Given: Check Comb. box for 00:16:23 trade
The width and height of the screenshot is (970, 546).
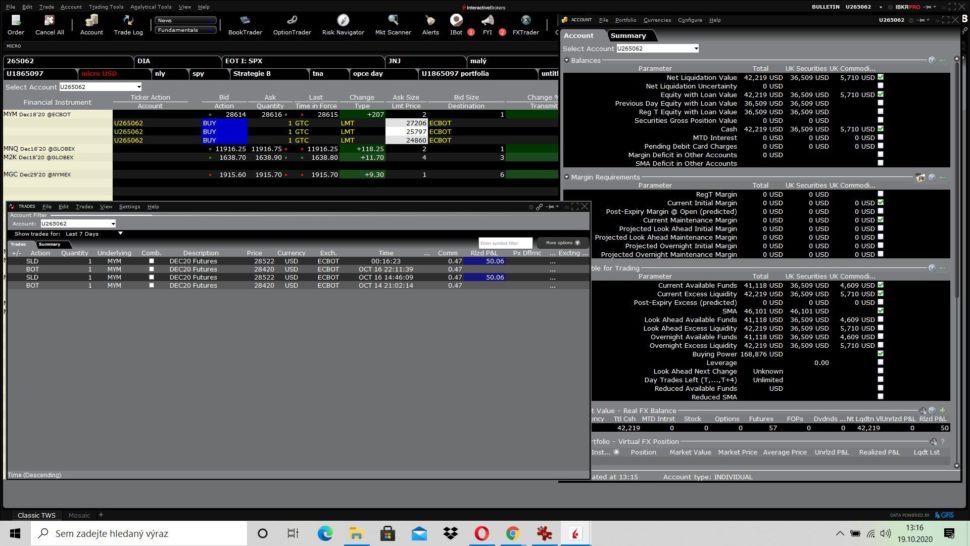Looking at the screenshot, I should click(x=151, y=261).
